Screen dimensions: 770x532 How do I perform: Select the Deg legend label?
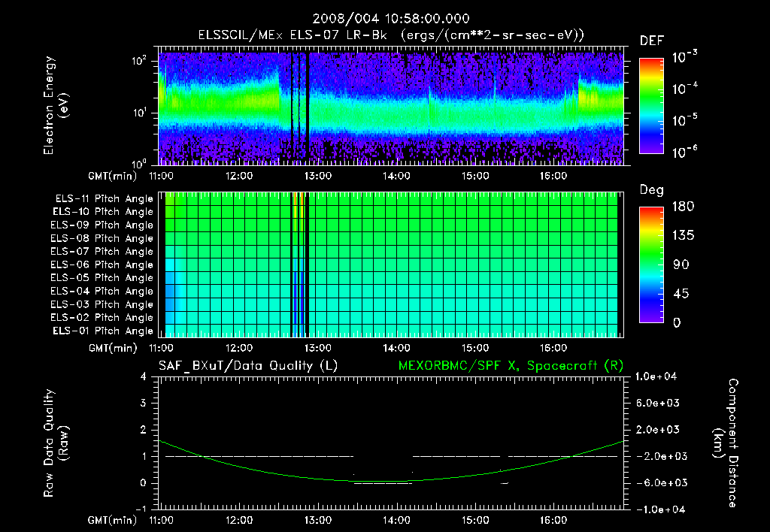point(652,190)
